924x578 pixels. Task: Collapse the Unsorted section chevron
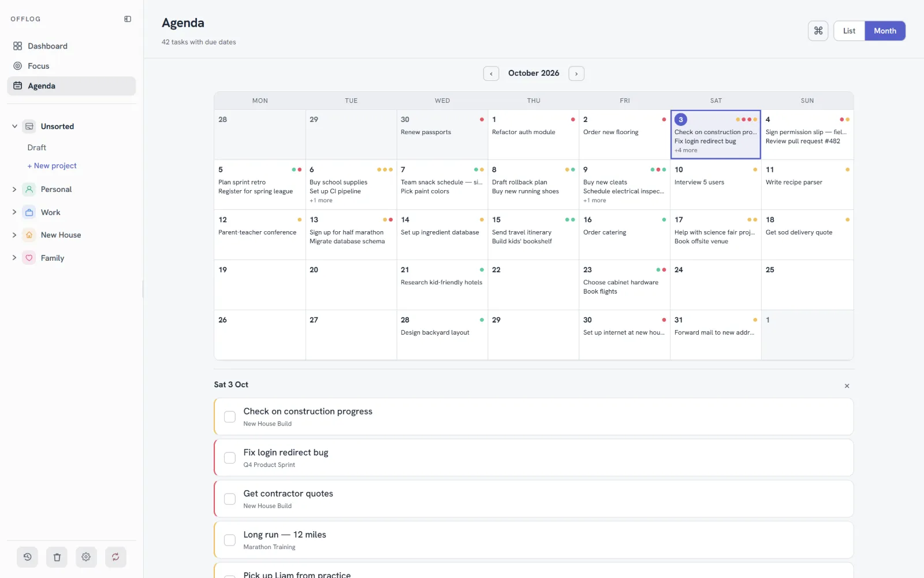[x=14, y=126]
